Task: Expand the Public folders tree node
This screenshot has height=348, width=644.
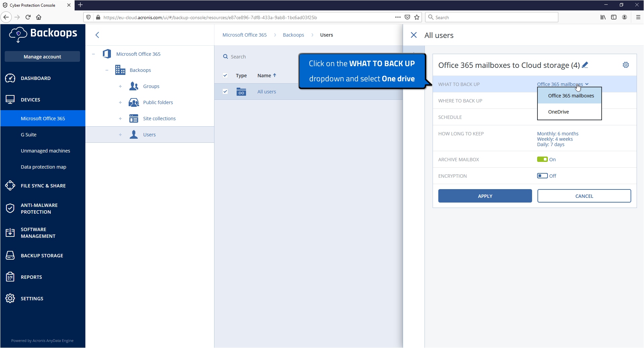Action: click(x=120, y=102)
